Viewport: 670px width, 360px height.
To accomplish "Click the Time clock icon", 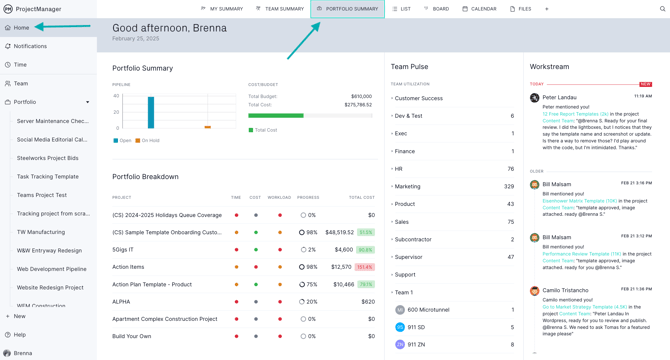I will tap(8, 65).
